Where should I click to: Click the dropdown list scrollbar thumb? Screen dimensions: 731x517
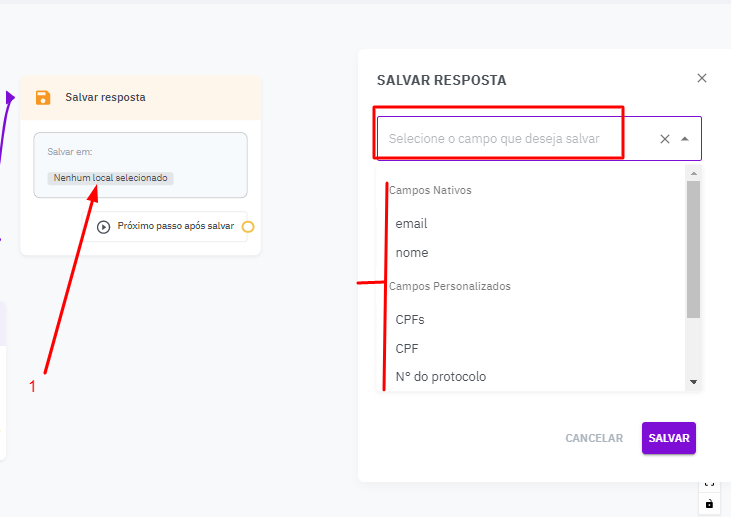(x=694, y=249)
